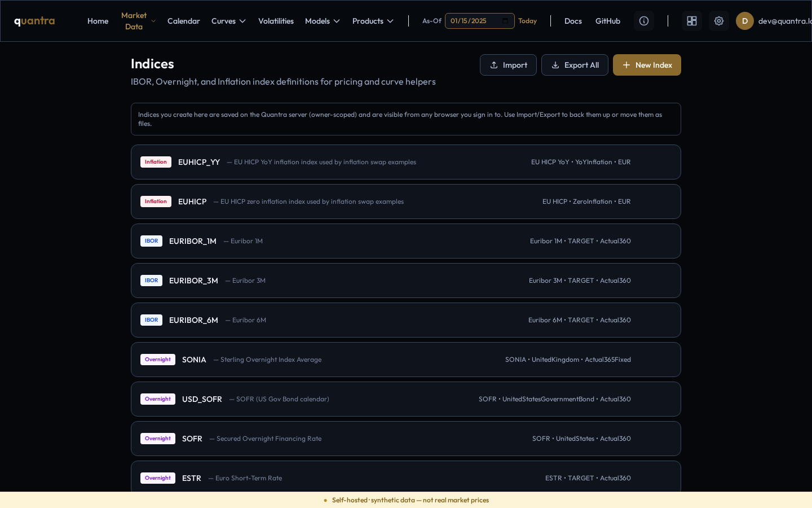Open the GitHub link
Viewport: 812px width, 508px height.
(608, 21)
